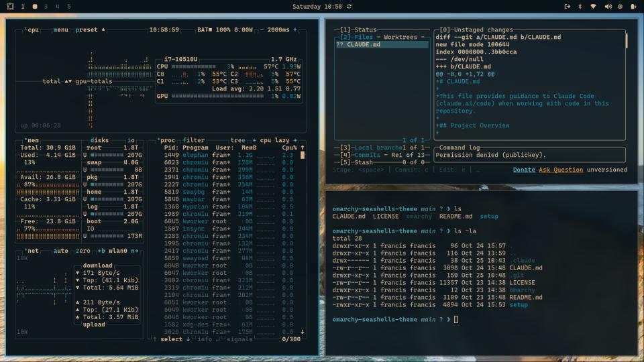
Task: Click the Omarchy menu icon in top bar
Action: pyautogui.click(x=11, y=7)
